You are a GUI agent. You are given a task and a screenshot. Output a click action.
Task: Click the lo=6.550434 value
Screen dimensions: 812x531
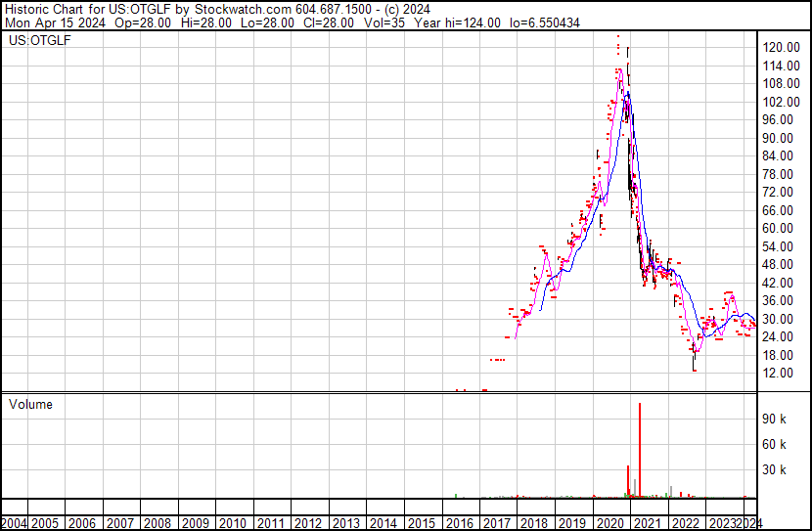(545, 23)
